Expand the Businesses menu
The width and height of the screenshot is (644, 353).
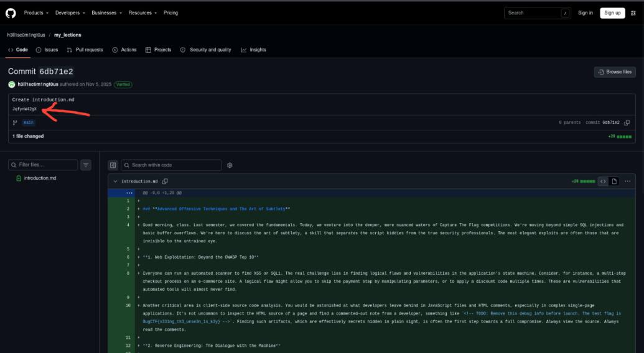coord(107,12)
